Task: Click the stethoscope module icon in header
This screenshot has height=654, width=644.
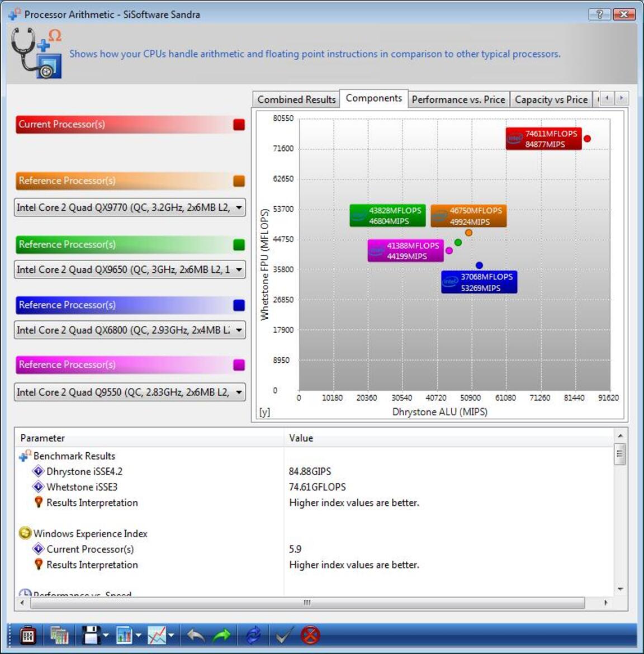Action: [37, 53]
